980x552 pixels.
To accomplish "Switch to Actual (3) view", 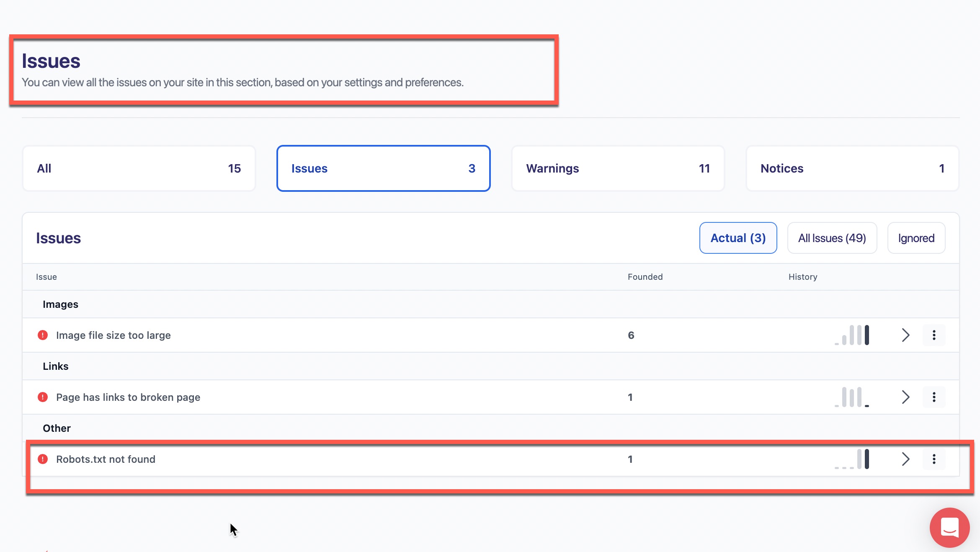I will click(738, 238).
